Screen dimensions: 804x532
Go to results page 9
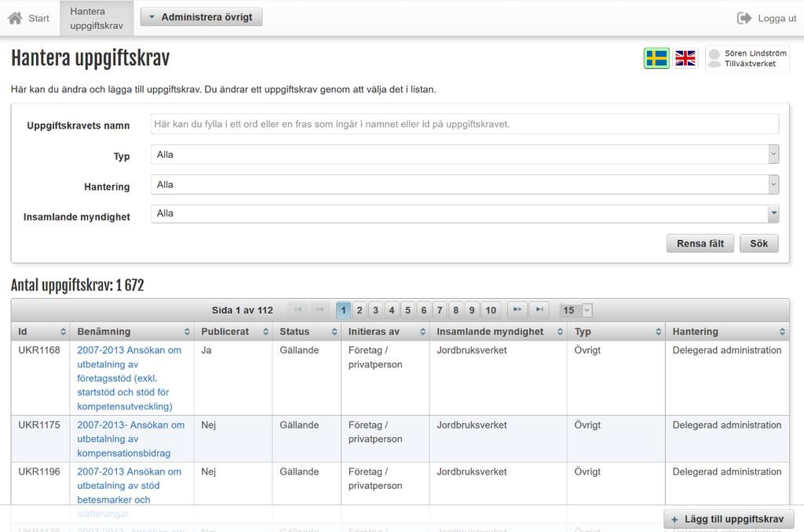coord(472,310)
